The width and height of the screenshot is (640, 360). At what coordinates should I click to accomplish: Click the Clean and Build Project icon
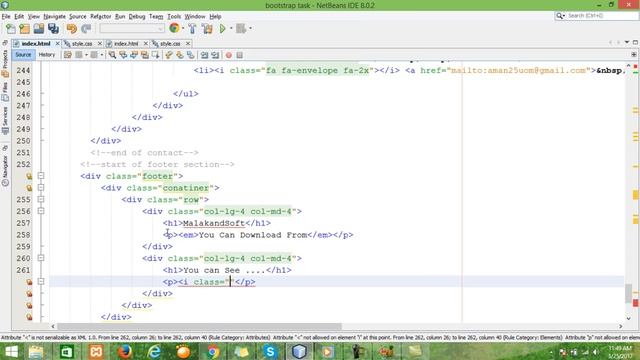[x=207, y=29]
